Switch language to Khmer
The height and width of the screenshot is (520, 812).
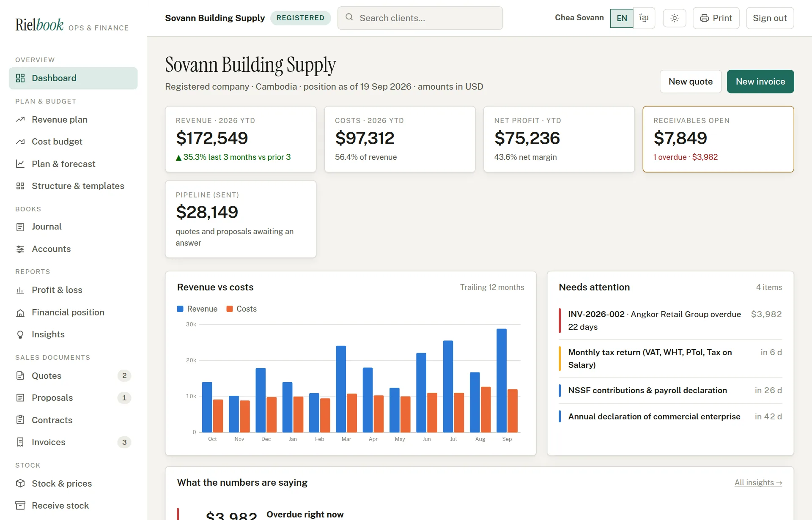tap(644, 18)
